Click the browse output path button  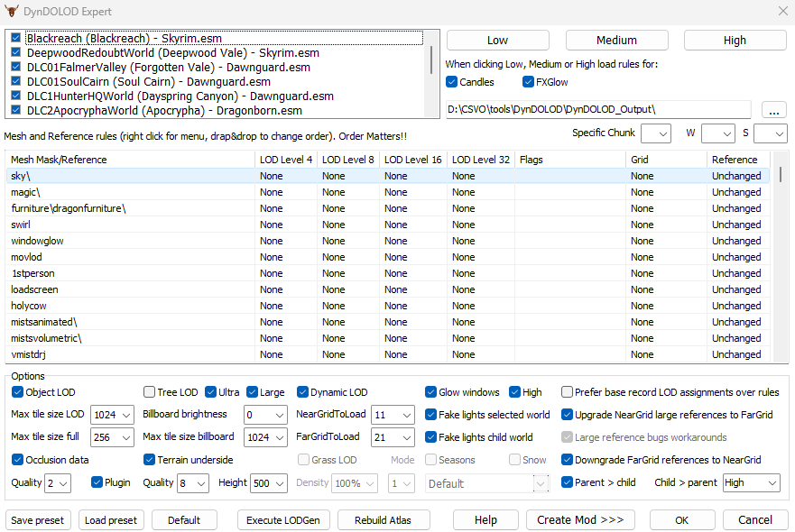[773, 109]
